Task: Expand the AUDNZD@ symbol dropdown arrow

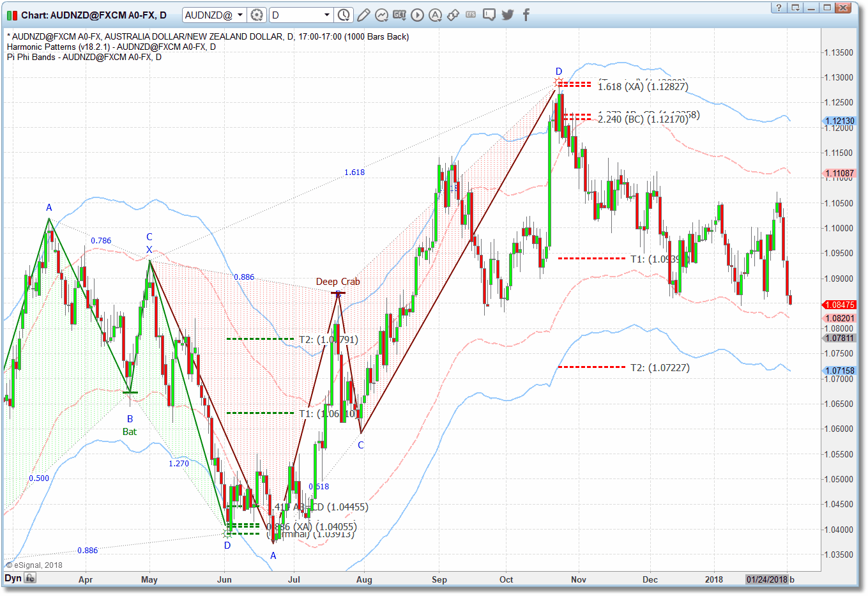Action: tap(240, 15)
